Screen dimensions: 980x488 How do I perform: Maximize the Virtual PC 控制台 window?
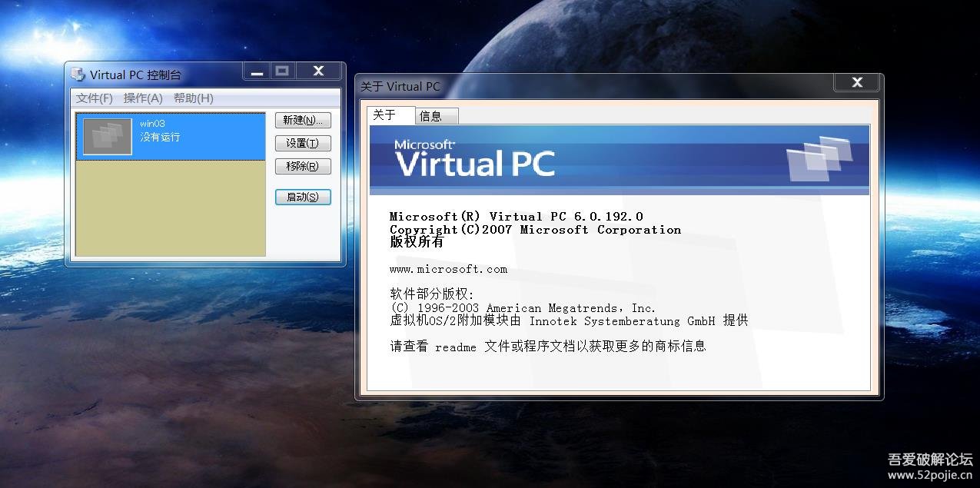tap(282, 71)
